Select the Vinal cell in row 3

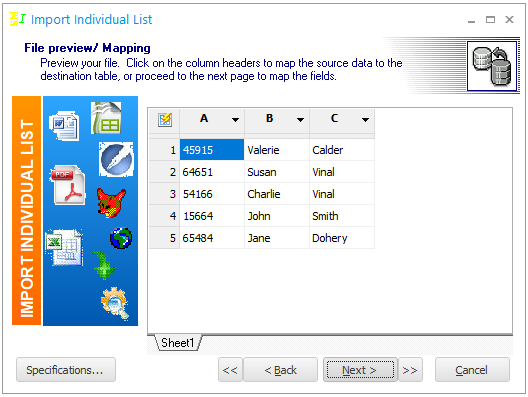pos(342,194)
